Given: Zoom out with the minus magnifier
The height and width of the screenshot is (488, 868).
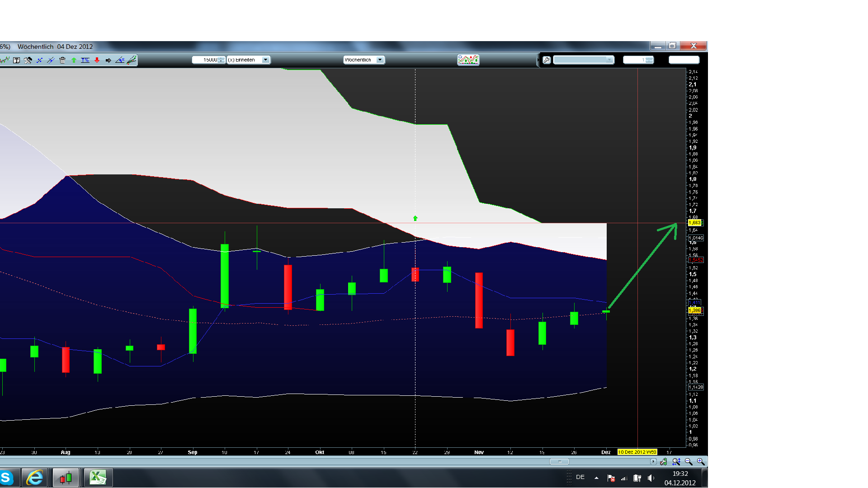Looking at the screenshot, I should 689,461.
